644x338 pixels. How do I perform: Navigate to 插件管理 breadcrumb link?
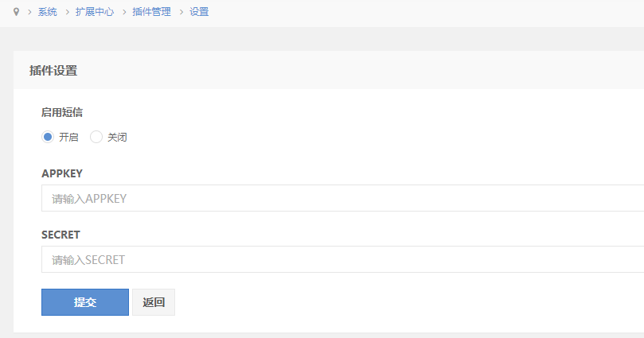[151, 13]
